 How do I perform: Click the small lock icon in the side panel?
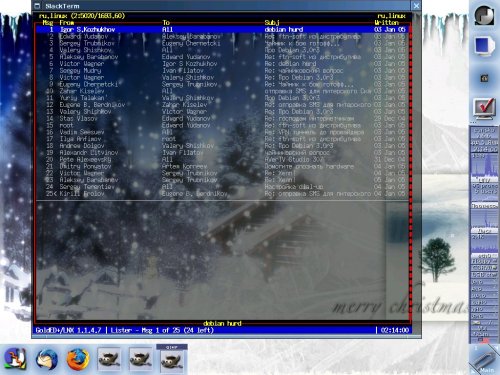click(484, 78)
